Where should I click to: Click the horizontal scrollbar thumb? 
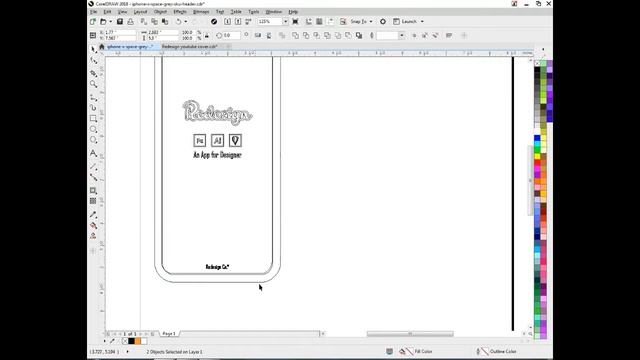point(410,334)
